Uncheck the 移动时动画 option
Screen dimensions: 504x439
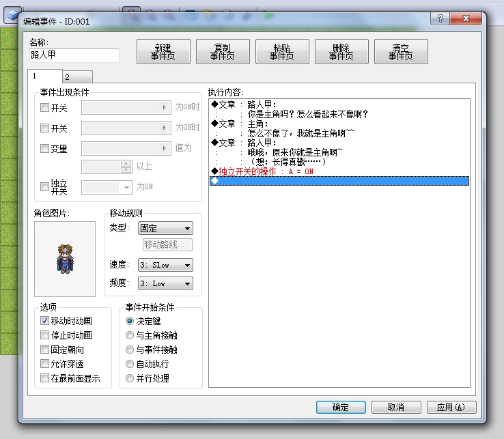coord(44,320)
